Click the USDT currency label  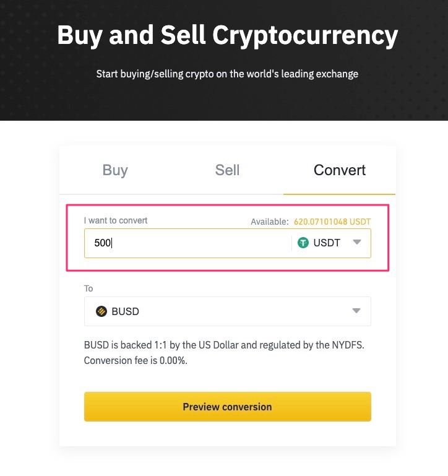tap(327, 243)
